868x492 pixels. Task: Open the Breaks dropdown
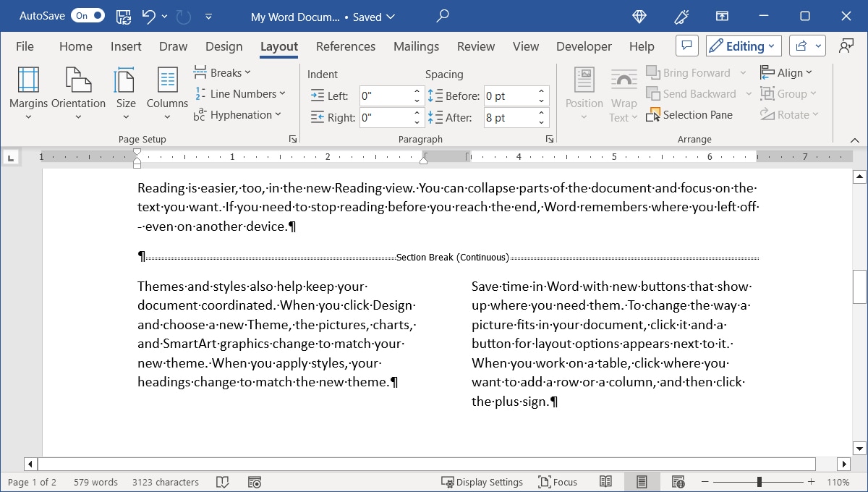[223, 72]
